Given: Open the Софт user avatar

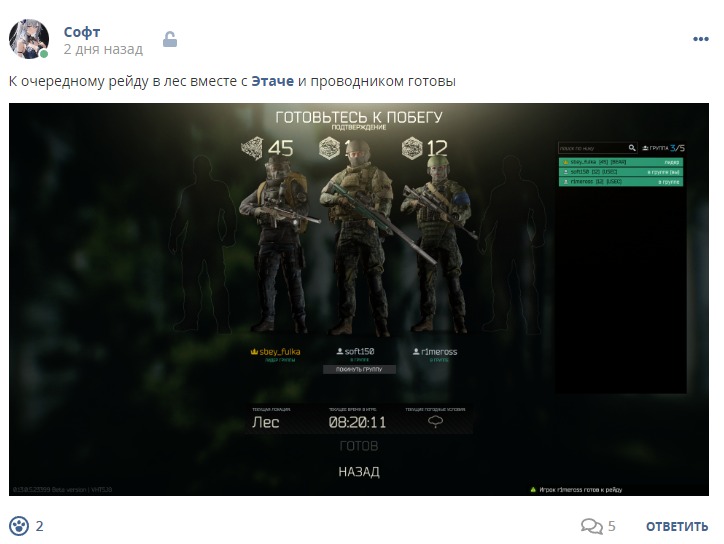Looking at the screenshot, I should tap(29, 39).
